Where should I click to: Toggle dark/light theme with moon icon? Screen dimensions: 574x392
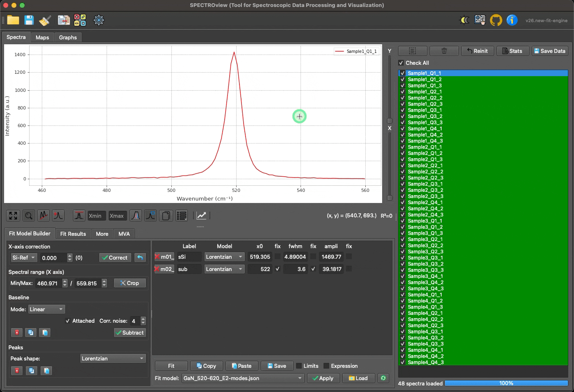(x=465, y=20)
